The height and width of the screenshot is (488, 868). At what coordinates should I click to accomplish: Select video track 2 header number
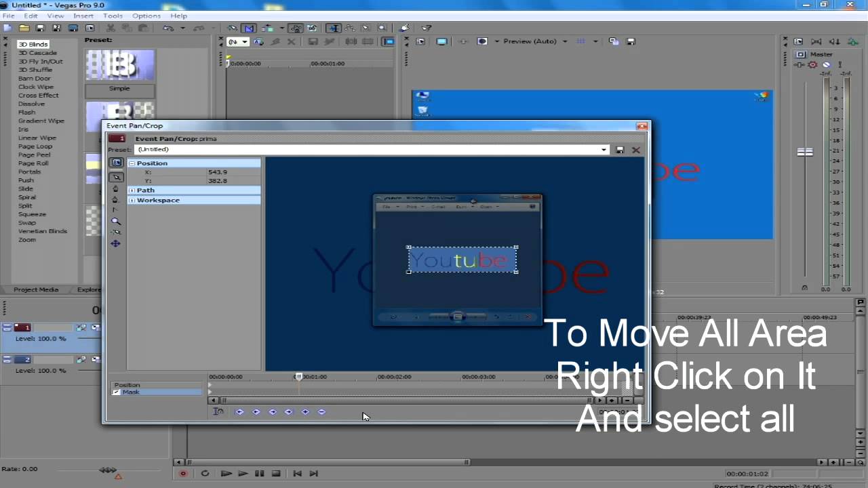[x=23, y=360]
